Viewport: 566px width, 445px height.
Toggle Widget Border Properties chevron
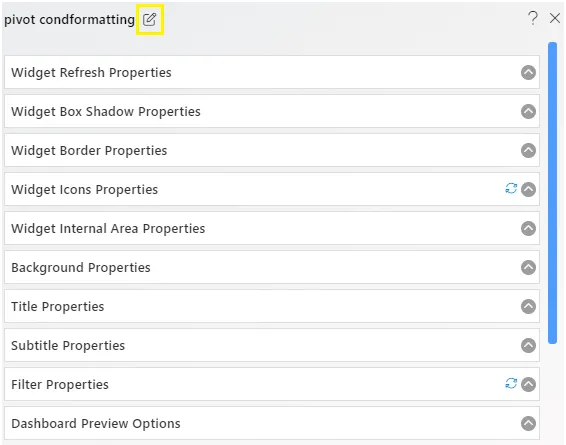point(528,150)
